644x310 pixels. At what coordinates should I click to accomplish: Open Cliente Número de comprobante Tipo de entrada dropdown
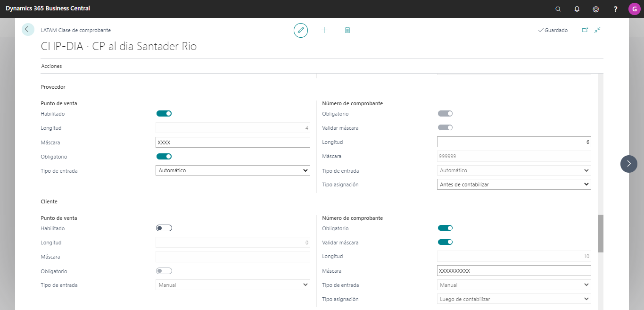514,285
